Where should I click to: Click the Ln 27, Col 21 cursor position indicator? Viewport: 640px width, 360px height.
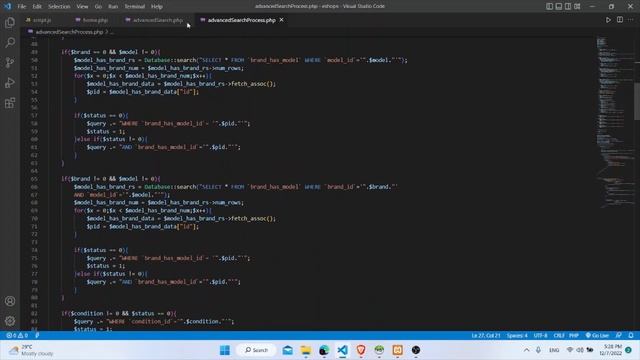pyautogui.click(x=486, y=336)
